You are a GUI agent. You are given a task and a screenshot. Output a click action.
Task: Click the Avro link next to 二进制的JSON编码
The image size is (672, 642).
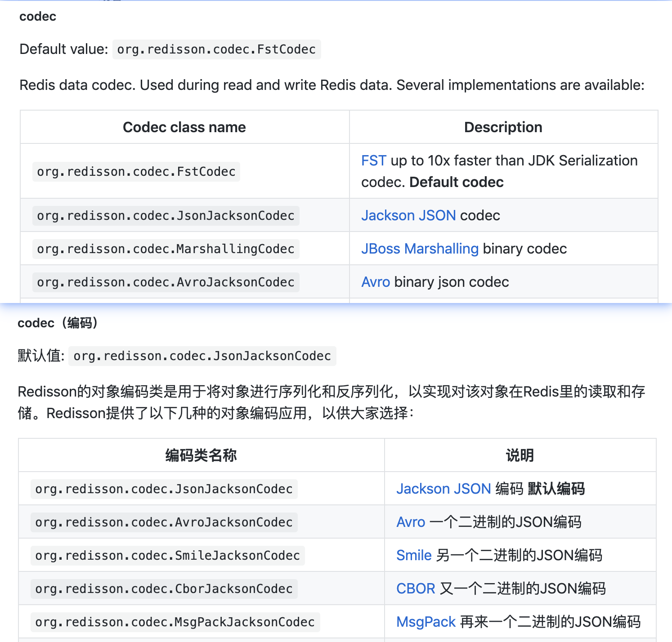pyautogui.click(x=410, y=522)
